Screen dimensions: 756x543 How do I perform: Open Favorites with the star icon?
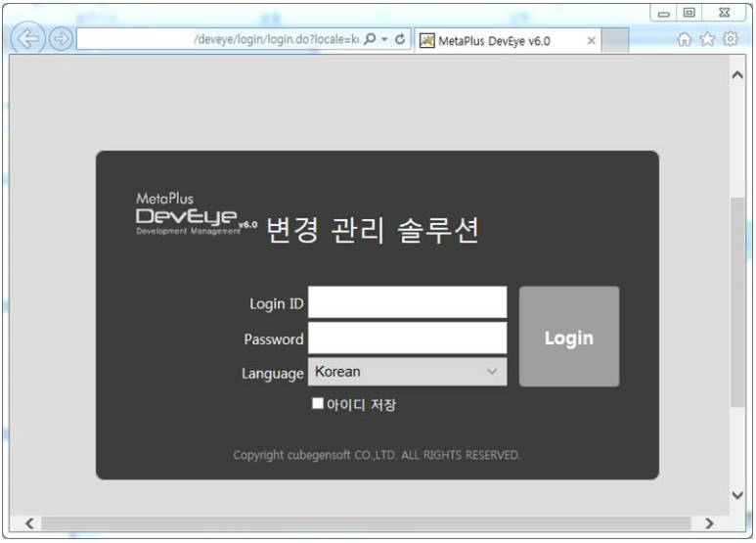point(707,38)
